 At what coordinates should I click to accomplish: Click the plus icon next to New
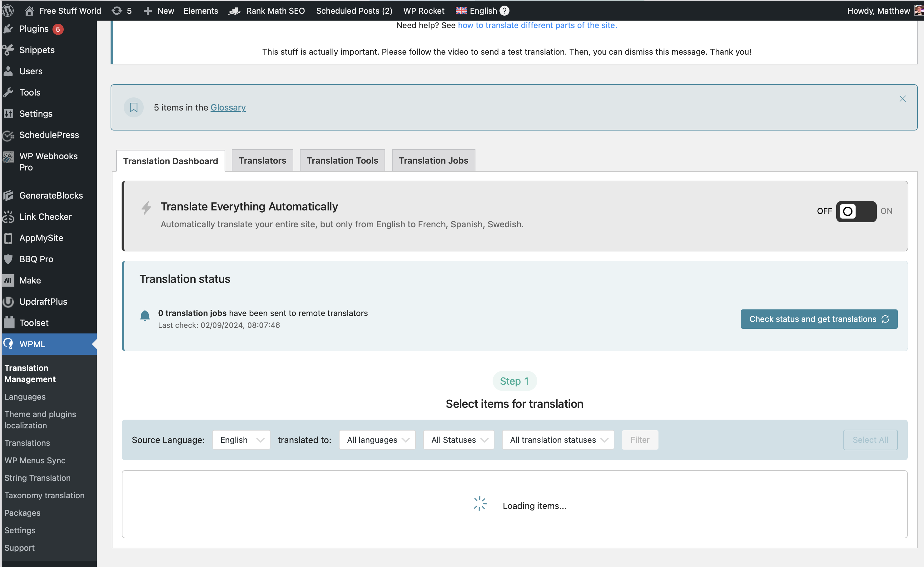(147, 11)
